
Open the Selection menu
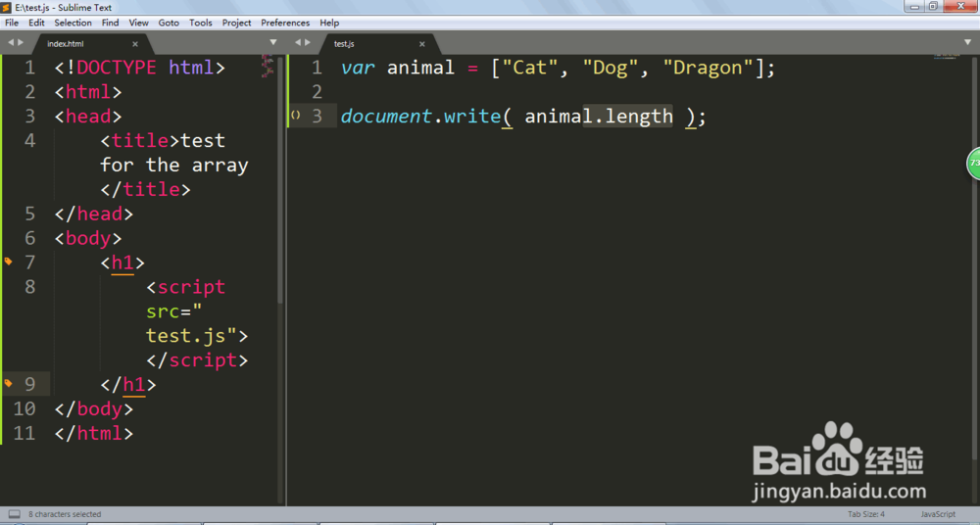click(73, 23)
